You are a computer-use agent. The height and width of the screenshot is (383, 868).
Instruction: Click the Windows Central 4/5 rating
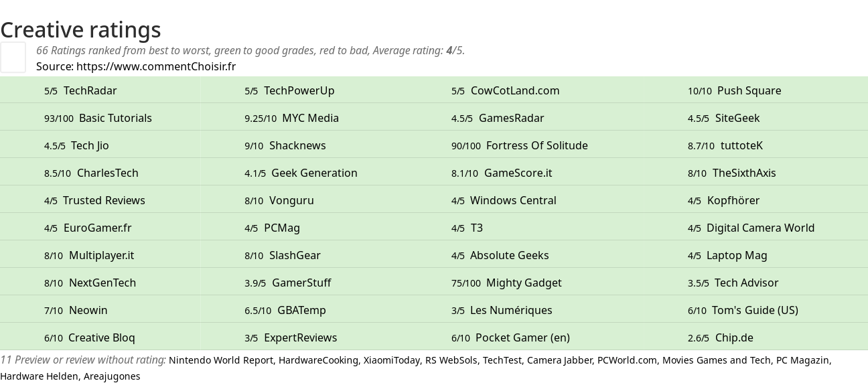point(513,200)
